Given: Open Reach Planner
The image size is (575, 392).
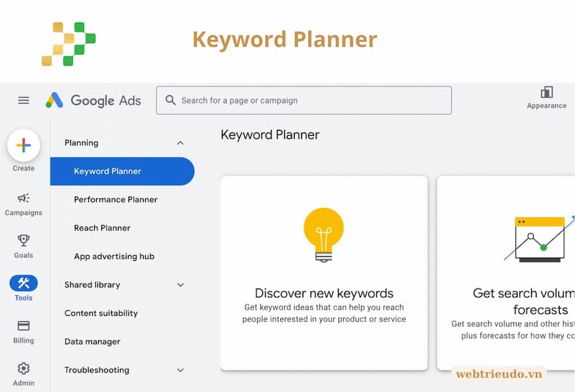Looking at the screenshot, I should coord(102,228).
